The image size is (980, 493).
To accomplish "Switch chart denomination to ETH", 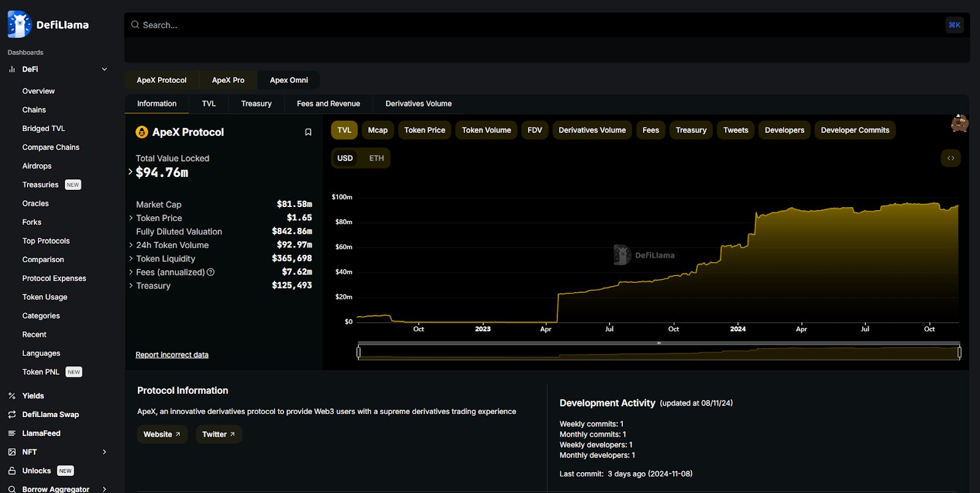I will tap(377, 158).
